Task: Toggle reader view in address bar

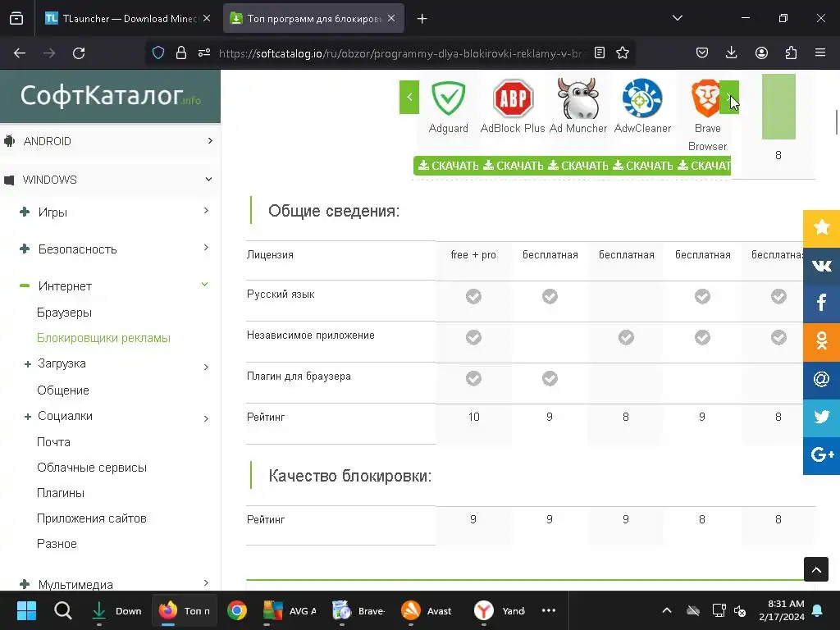Action: [600, 53]
